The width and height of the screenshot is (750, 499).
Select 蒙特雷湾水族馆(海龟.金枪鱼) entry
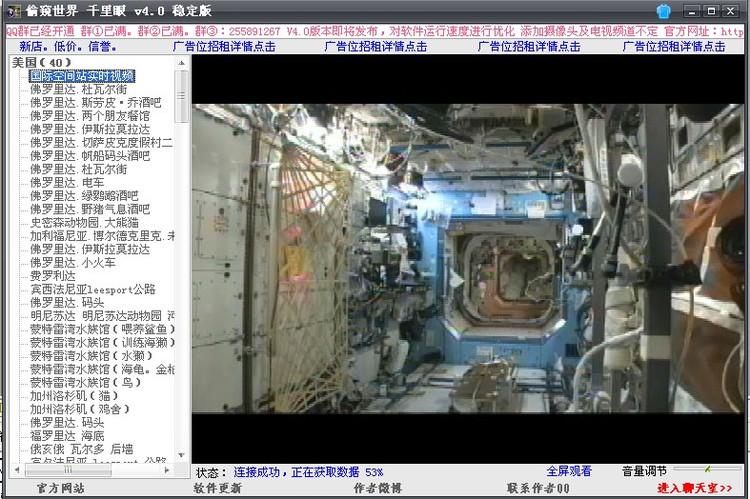pyautogui.click(x=102, y=369)
